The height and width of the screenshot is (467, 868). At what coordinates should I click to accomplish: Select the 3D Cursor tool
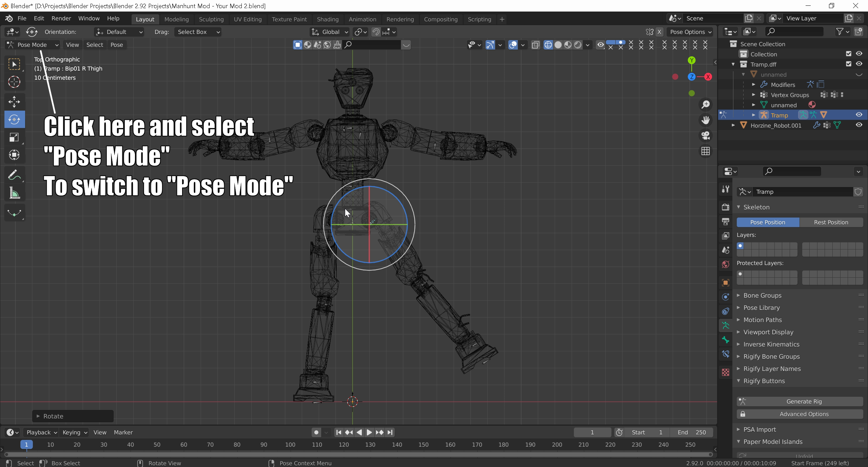click(x=14, y=82)
